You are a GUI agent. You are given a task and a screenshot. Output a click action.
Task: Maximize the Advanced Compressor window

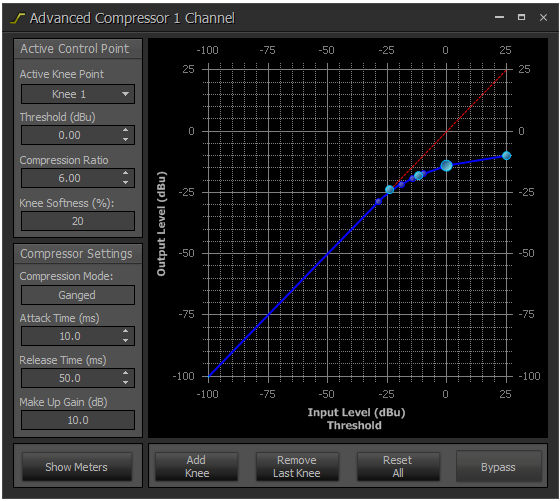click(x=521, y=17)
